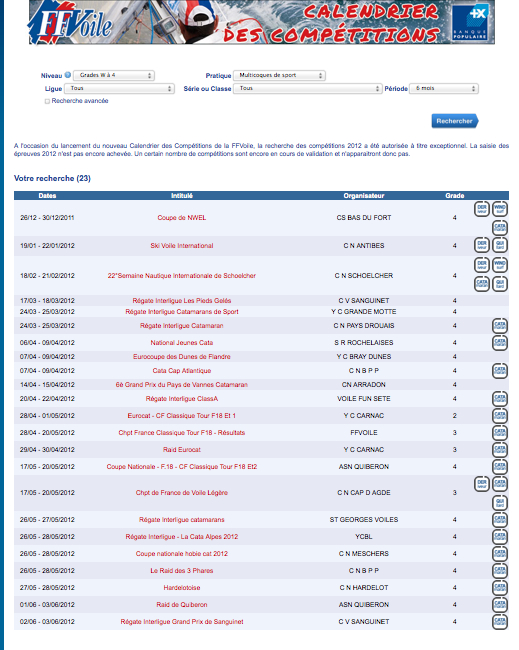
Task: Open the National Jeunes Cata link
Action: (182, 343)
